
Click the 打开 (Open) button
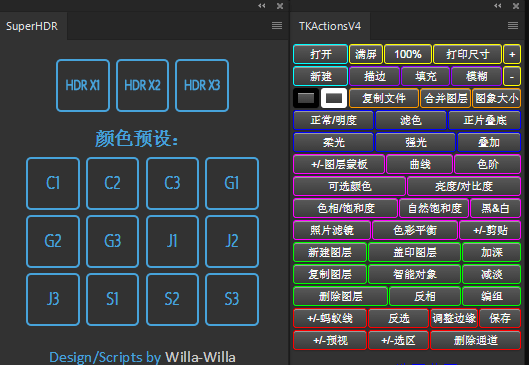point(321,54)
